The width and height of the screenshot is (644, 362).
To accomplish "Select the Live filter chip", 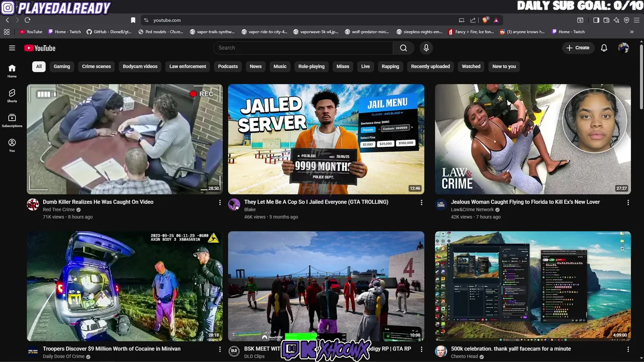I will coord(365,66).
